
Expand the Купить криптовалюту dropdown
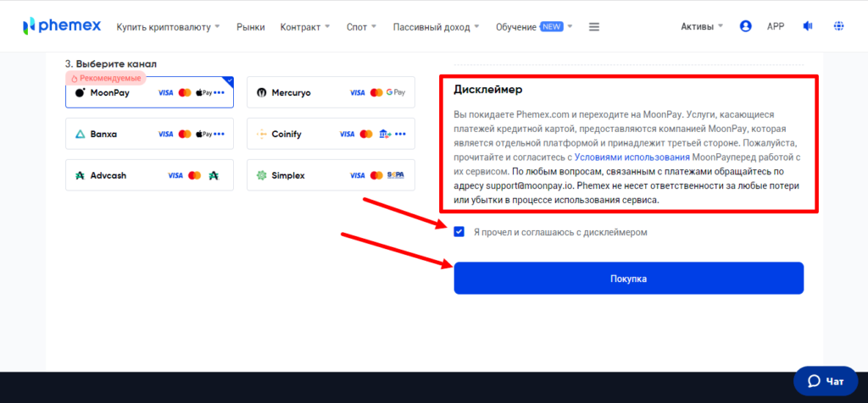(x=168, y=26)
